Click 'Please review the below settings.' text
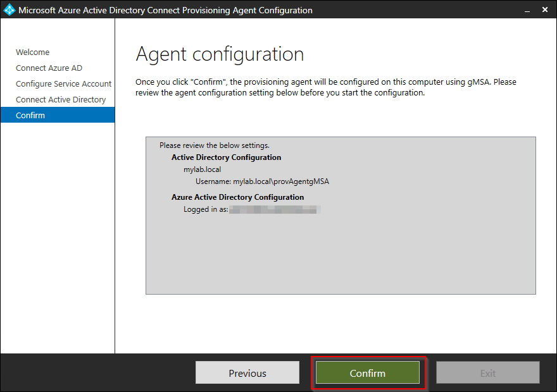 click(214, 145)
